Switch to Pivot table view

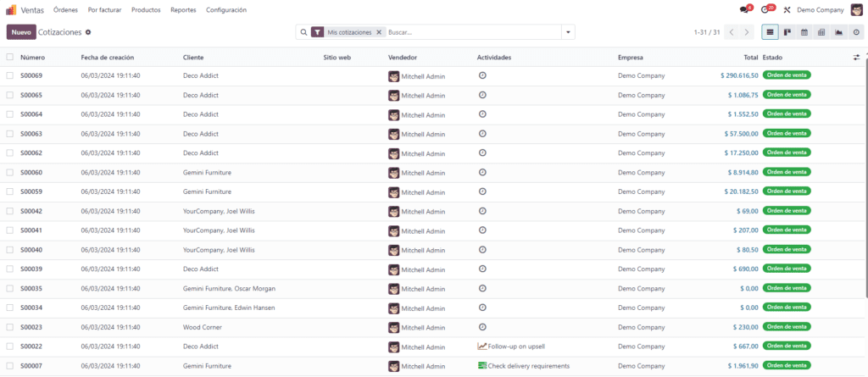(821, 32)
